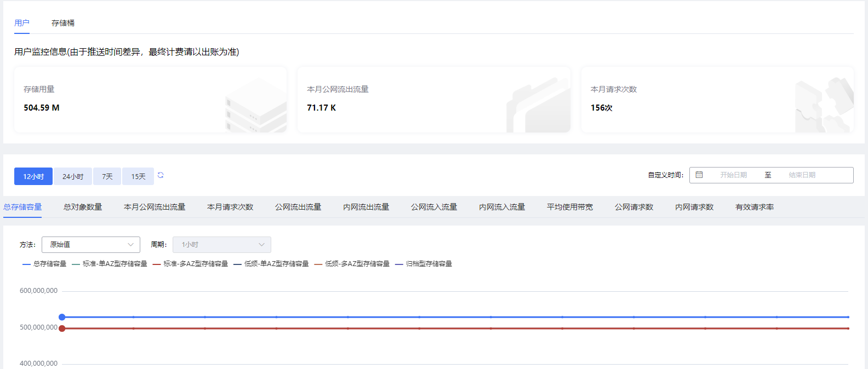Click the first red data point on the chart

(x=62, y=328)
